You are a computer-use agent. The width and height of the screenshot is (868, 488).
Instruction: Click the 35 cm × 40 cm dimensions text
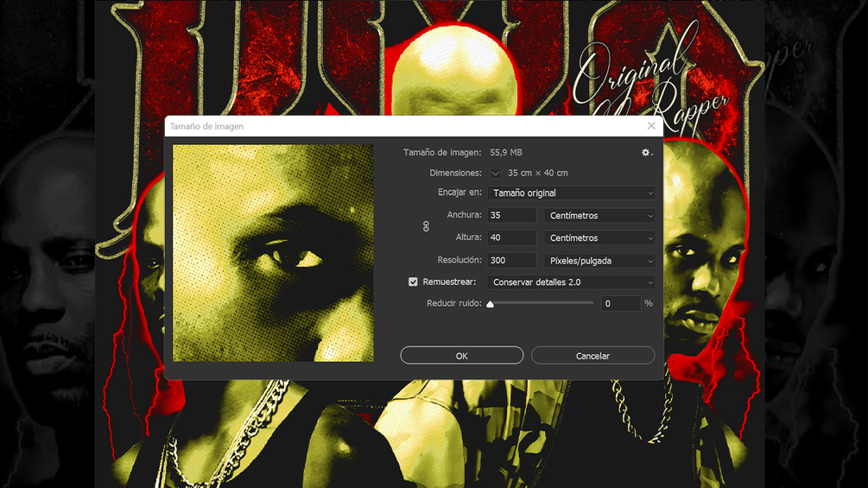click(537, 174)
